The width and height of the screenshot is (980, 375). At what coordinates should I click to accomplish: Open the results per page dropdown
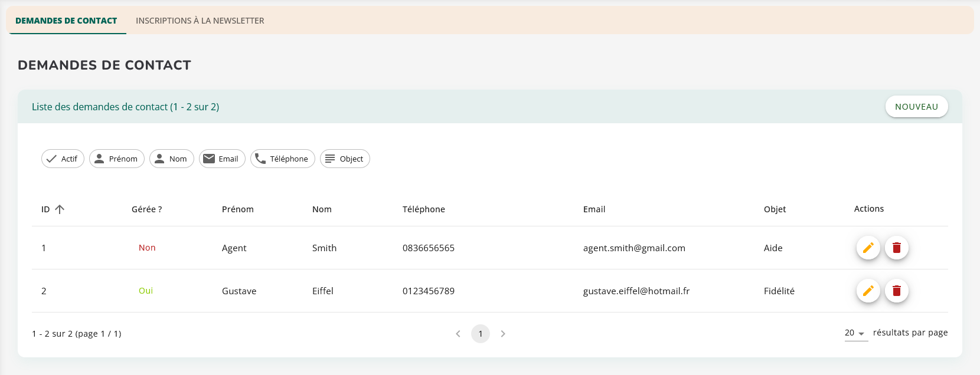click(x=855, y=333)
